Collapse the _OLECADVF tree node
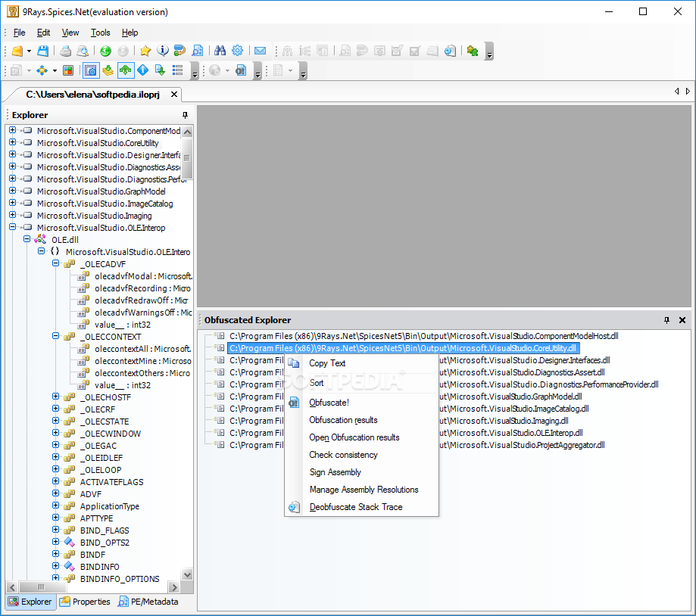The width and height of the screenshot is (696, 616). pyautogui.click(x=55, y=263)
